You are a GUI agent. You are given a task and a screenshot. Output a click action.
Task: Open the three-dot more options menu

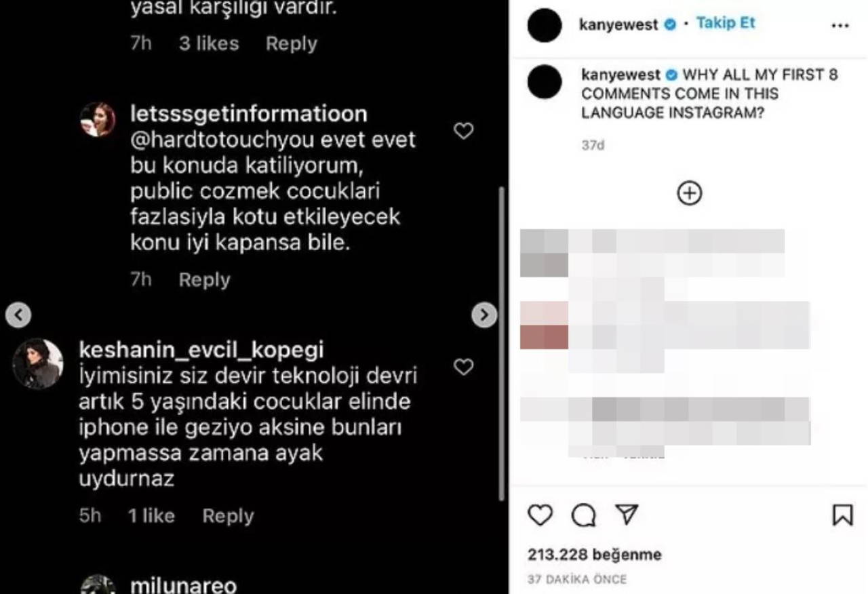(840, 26)
